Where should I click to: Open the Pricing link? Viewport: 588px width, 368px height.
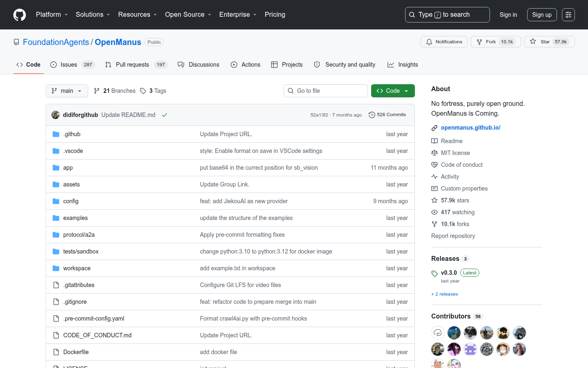tap(275, 15)
